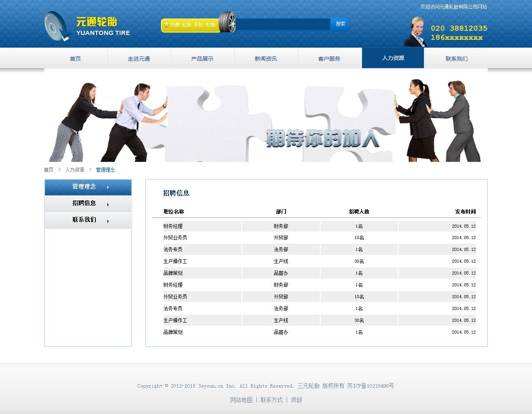Open 联系我们 in the top navigation
Screen dimensions: 532x414
click(457, 59)
